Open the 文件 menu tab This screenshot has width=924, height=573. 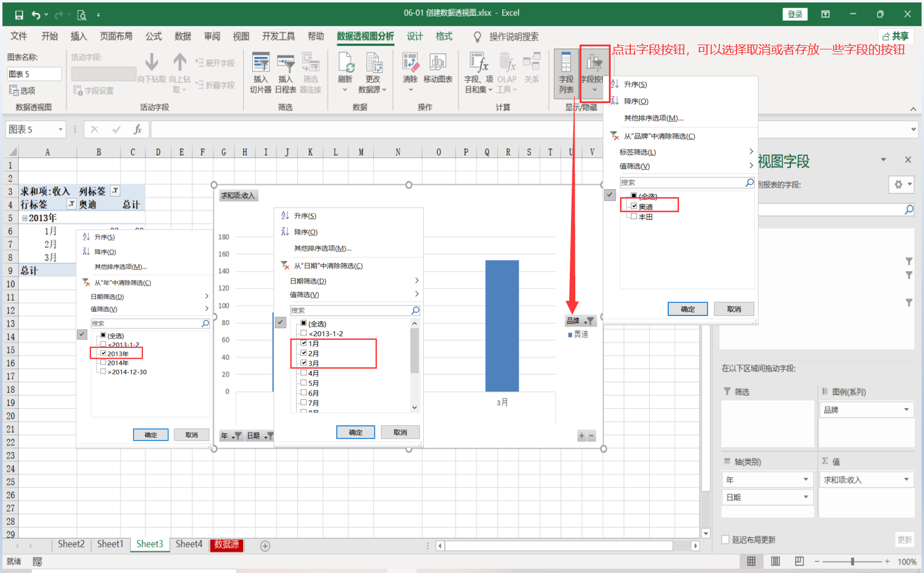(x=19, y=37)
